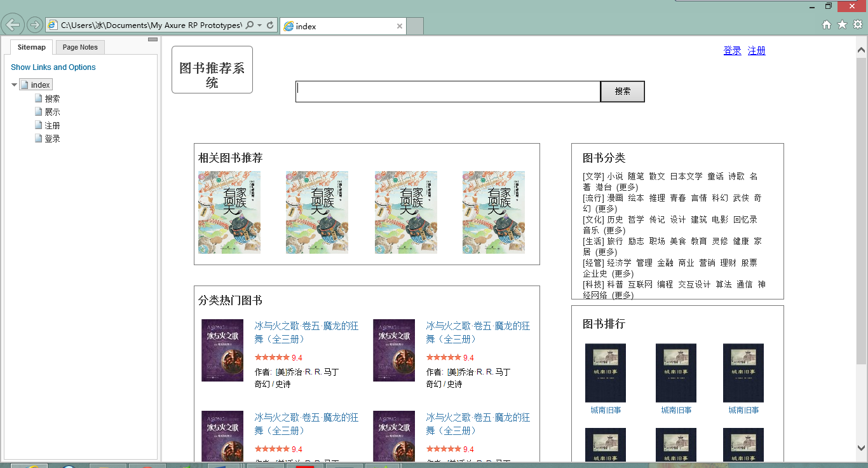Open the browser Tools gear icon

(858, 25)
